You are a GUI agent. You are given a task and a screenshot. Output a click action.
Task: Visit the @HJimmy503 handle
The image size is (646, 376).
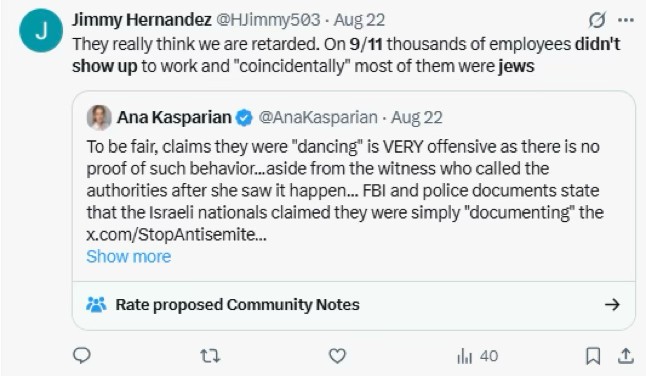[x=268, y=20]
